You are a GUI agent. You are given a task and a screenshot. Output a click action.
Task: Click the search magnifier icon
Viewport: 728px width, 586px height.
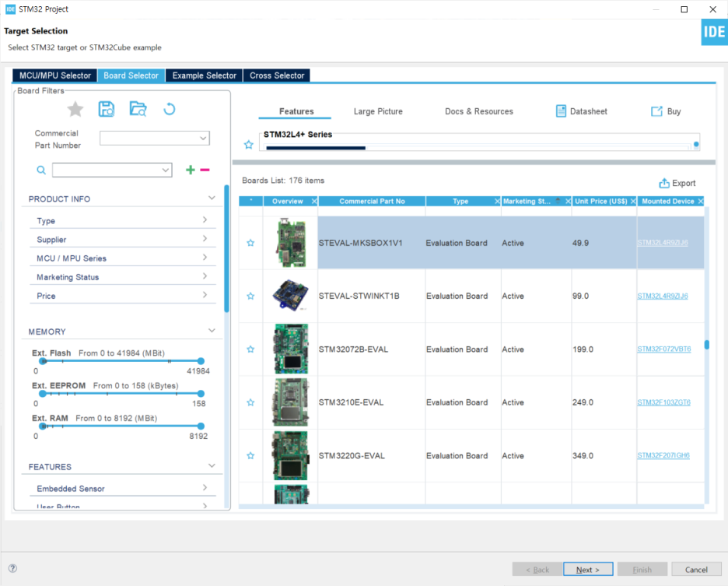pos(41,170)
